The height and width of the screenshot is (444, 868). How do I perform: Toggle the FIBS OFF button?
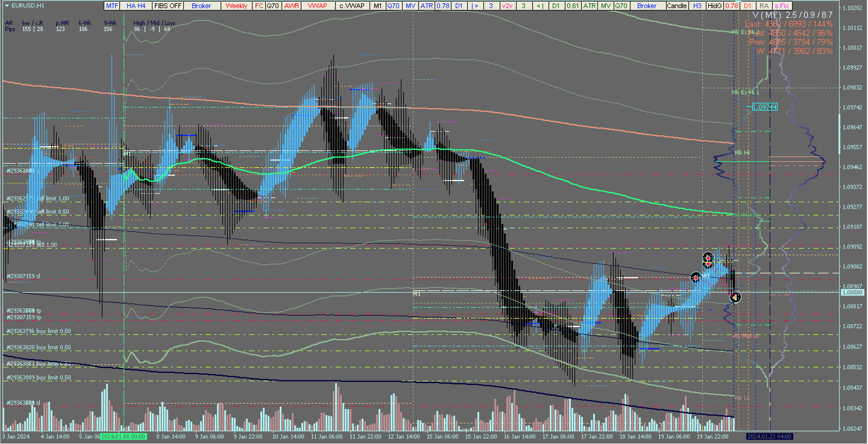pyautogui.click(x=168, y=6)
